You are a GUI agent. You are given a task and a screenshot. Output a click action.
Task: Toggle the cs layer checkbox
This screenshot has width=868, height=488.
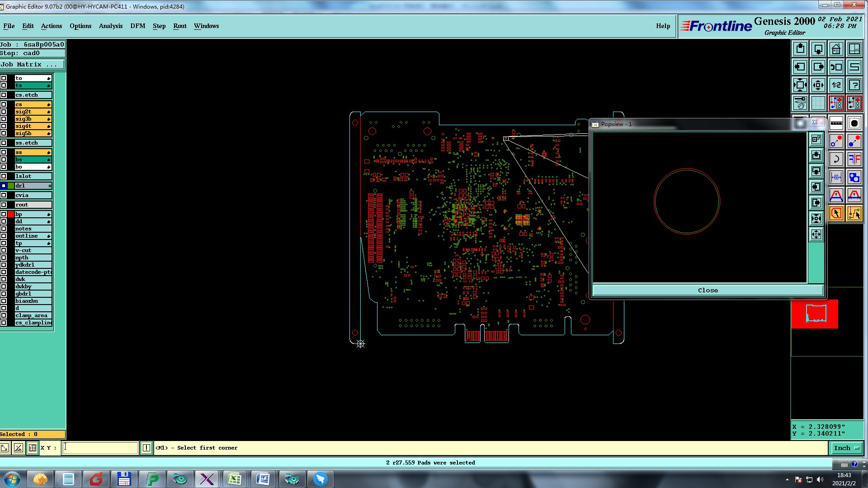coord(4,104)
